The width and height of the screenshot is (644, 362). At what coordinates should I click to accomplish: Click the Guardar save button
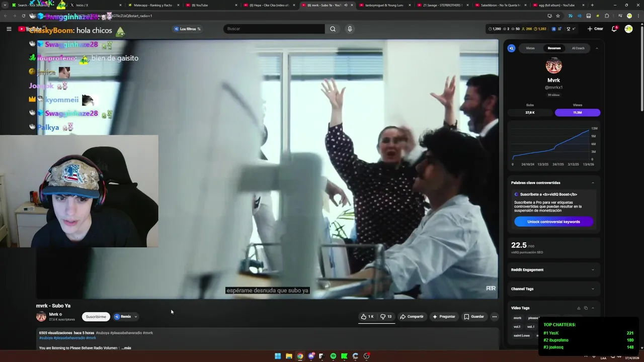[474, 317]
